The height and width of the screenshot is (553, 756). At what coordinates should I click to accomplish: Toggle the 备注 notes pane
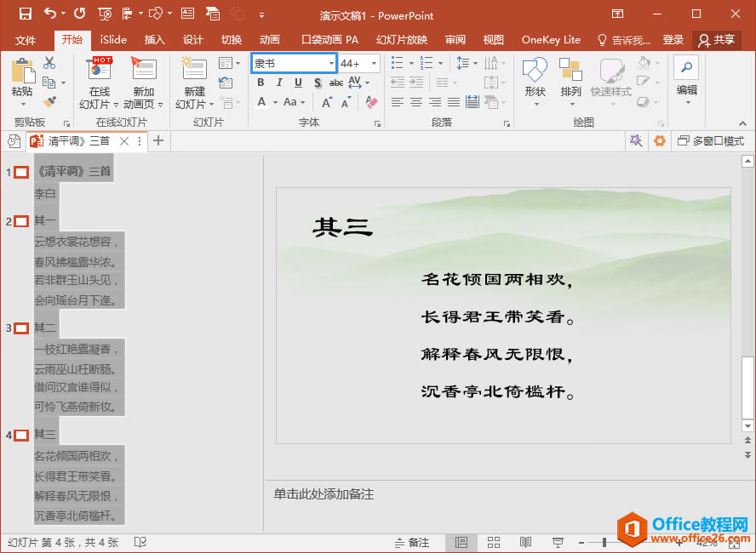coord(412,543)
